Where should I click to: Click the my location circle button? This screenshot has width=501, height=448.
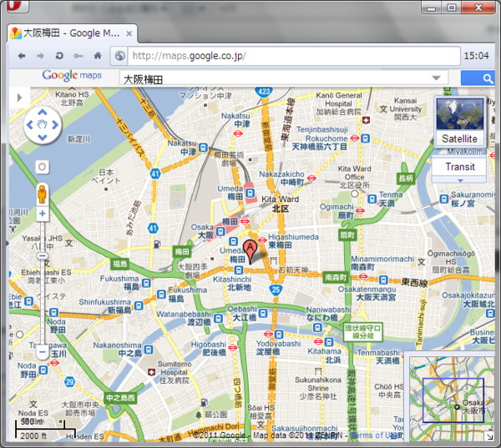[43, 167]
